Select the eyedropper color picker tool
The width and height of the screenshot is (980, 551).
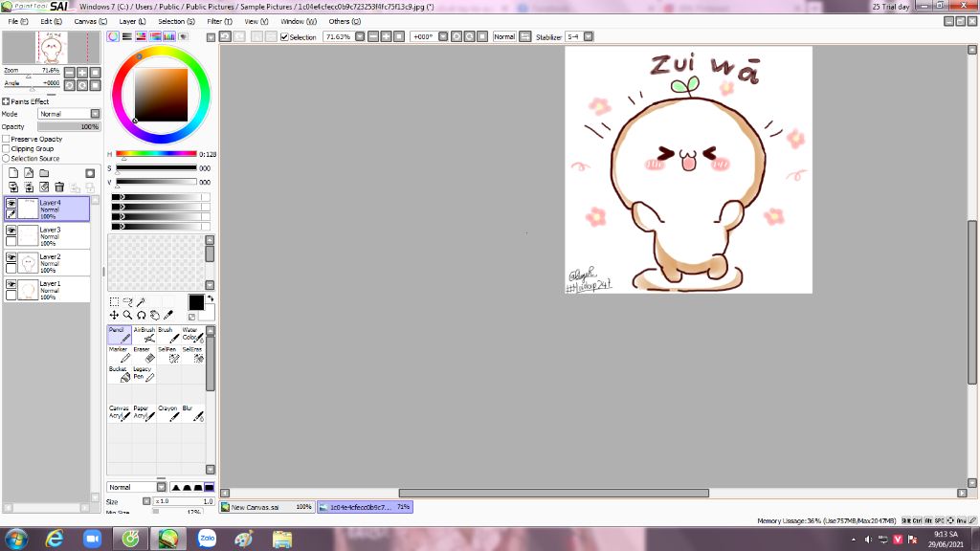pyautogui.click(x=168, y=315)
